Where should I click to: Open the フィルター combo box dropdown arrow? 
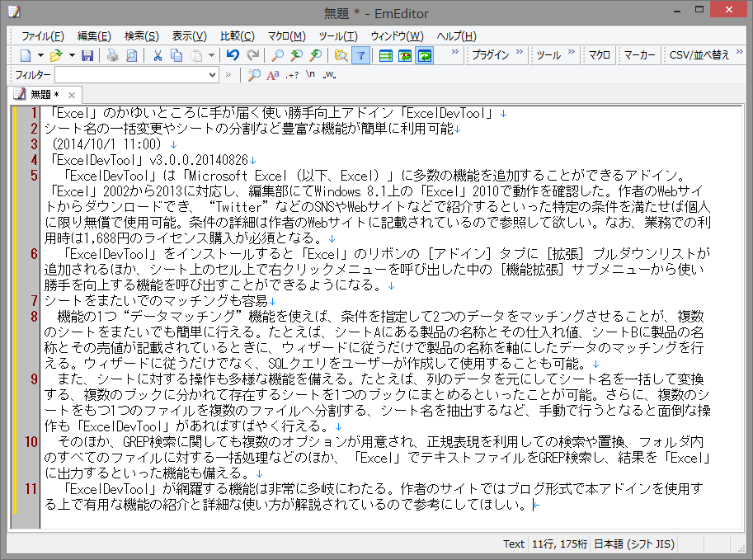pyautogui.click(x=212, y=75)
